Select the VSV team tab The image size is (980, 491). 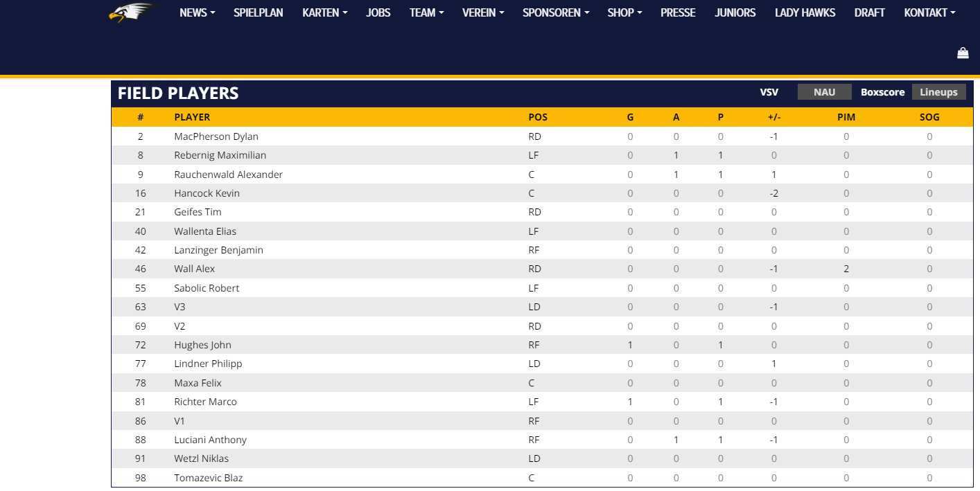point(769,92)
